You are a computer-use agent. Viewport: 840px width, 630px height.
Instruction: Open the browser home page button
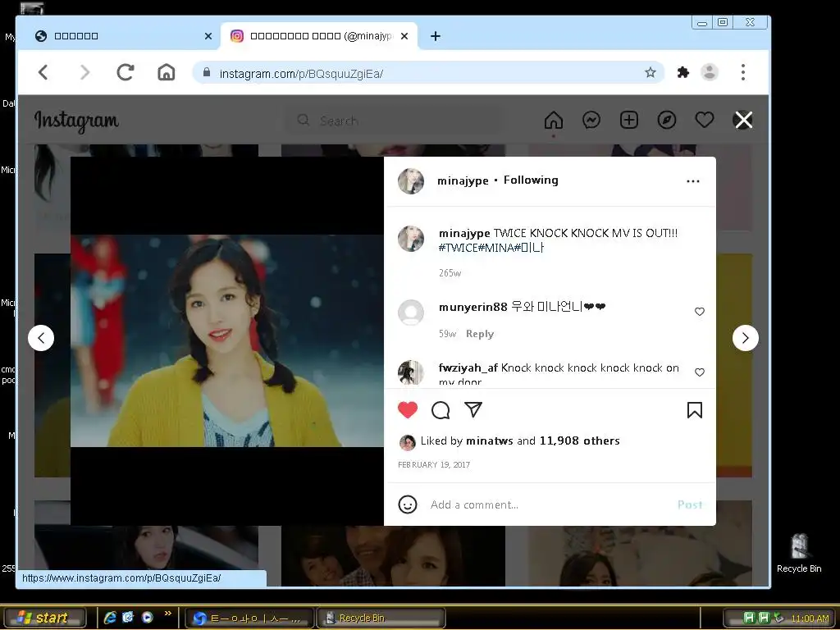coord(166,72)
